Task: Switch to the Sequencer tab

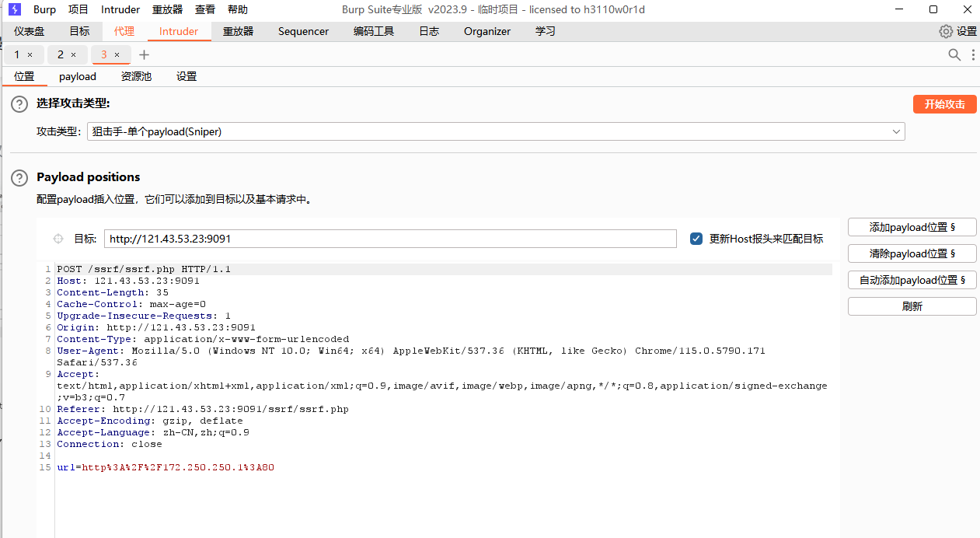Action: coord(303,31)
